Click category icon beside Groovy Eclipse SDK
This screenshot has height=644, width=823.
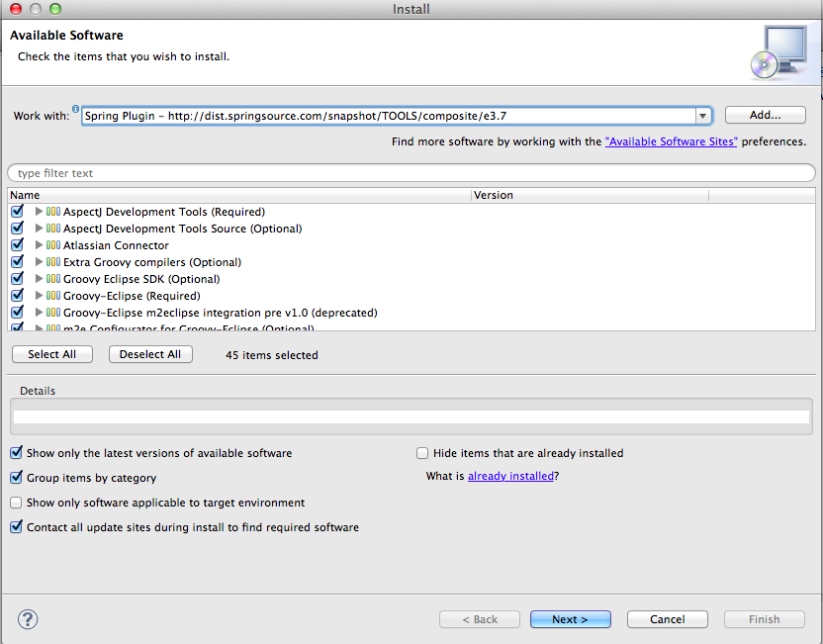[53, 279]
